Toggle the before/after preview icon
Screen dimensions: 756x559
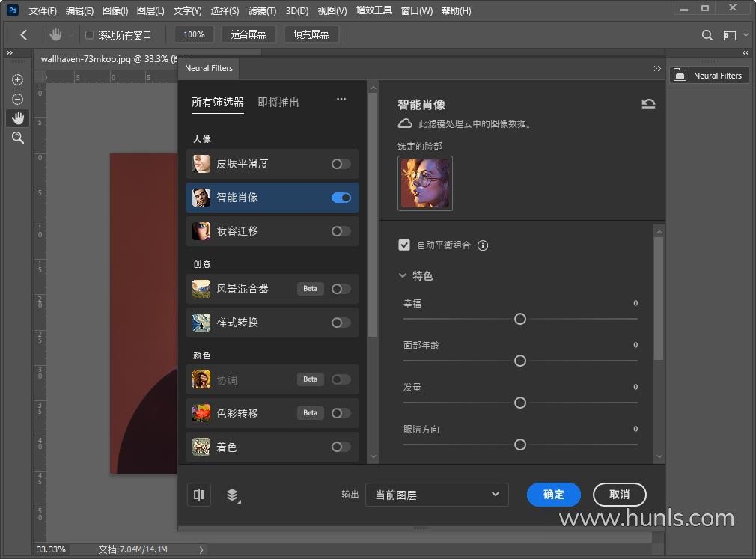[x=199, y=495]
